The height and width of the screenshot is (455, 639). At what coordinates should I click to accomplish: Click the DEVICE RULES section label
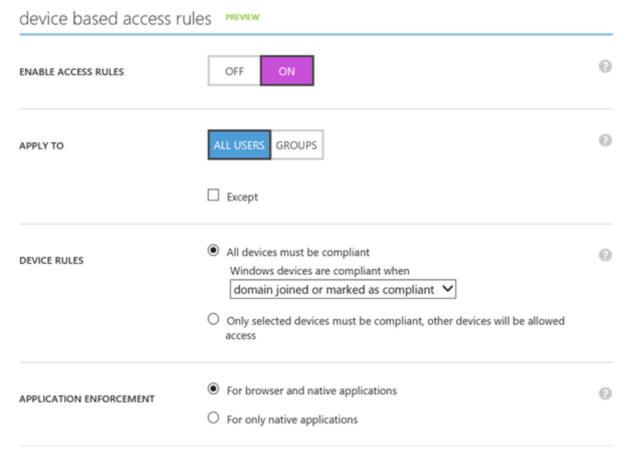51,261
